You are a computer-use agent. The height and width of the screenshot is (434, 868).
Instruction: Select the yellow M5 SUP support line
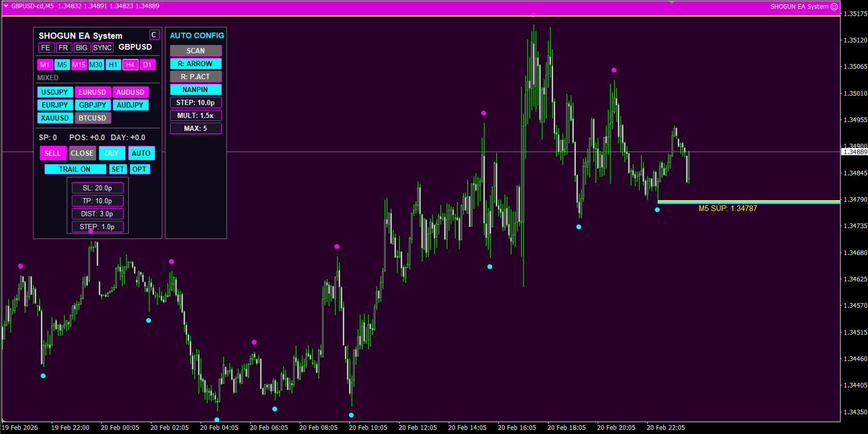tap(749, 201)
